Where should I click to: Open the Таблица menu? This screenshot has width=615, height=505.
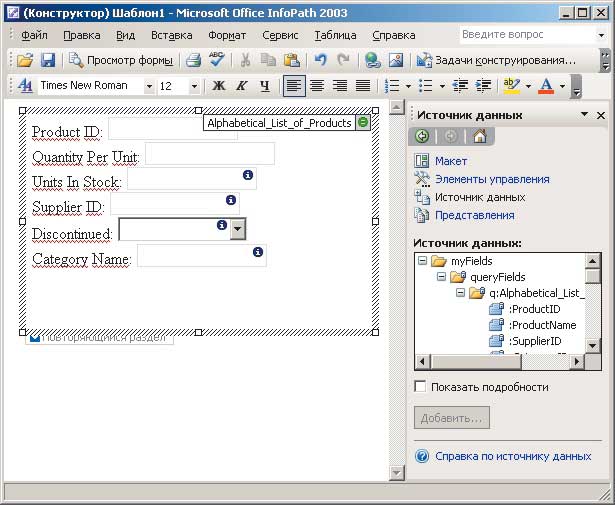335,35
